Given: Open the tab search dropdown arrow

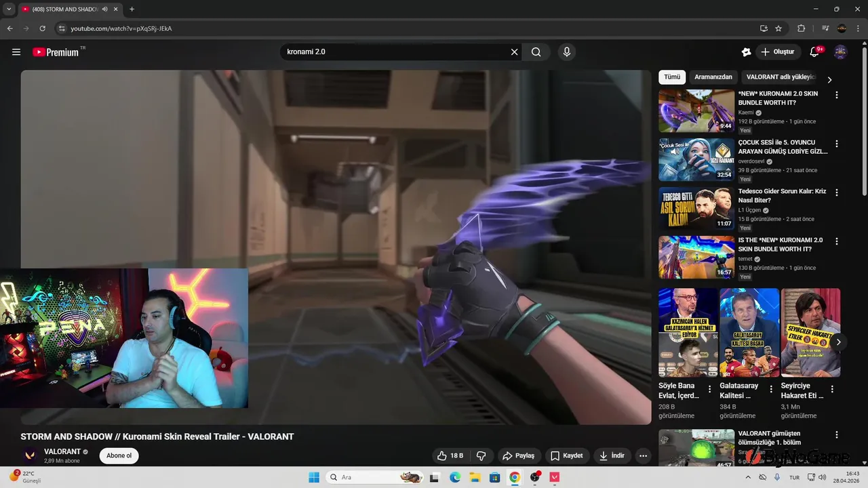Looking at the screenshot, I should point(9,9).
